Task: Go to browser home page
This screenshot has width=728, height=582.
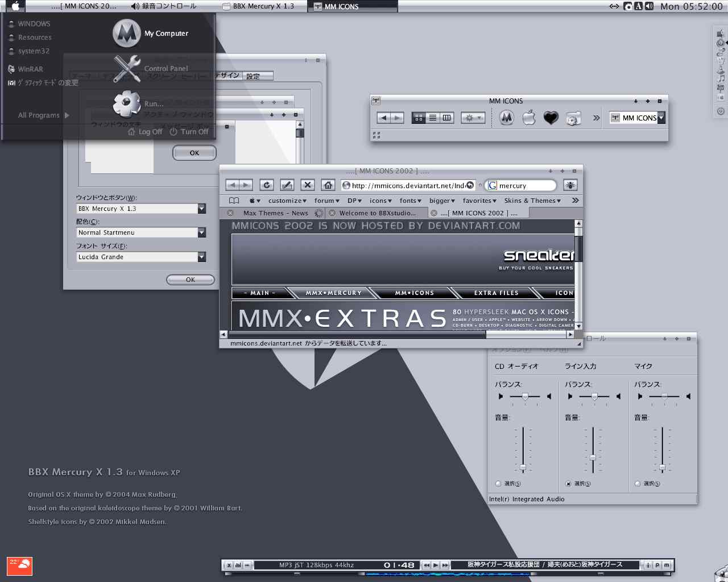Action: (328, 185)
